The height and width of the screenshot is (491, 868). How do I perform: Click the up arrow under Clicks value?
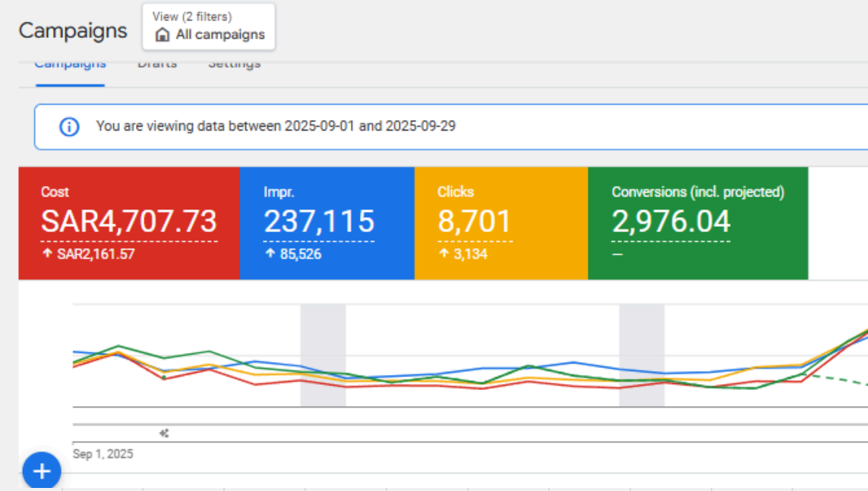coord(443,254)
